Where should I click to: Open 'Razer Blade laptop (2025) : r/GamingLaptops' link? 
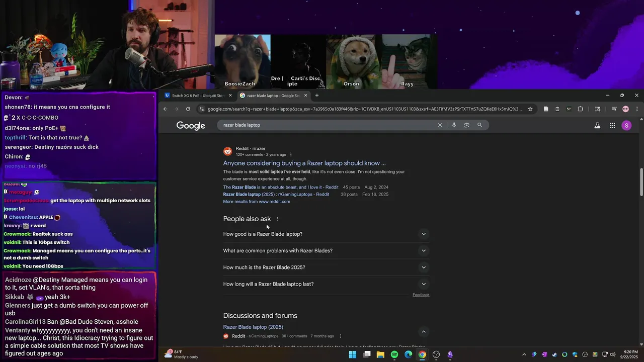coord(276,195)
